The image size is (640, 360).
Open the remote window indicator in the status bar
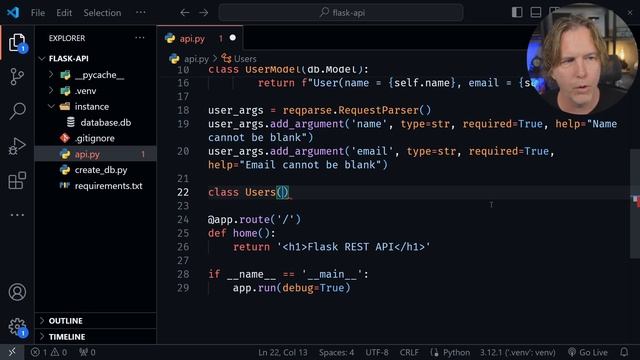[x=12, y=352]
